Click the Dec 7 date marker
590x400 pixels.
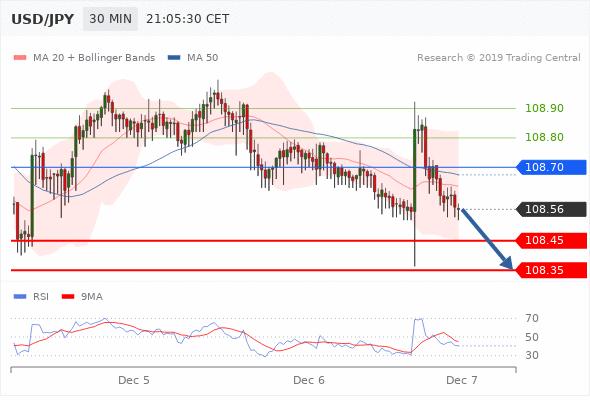coord(461,380)
